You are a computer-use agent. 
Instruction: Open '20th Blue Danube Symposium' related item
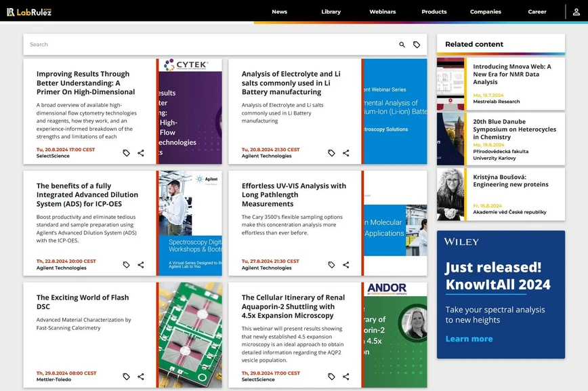(x=515, y=129)
